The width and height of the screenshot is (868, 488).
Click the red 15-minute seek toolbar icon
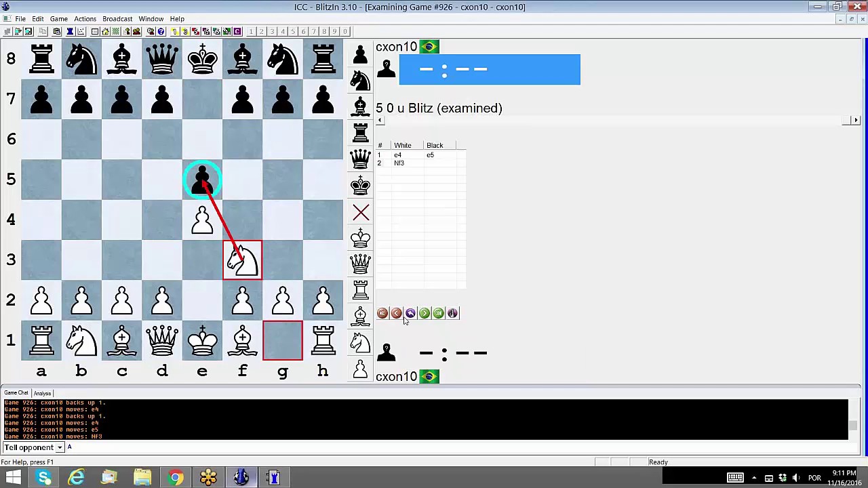pos(206,31)
